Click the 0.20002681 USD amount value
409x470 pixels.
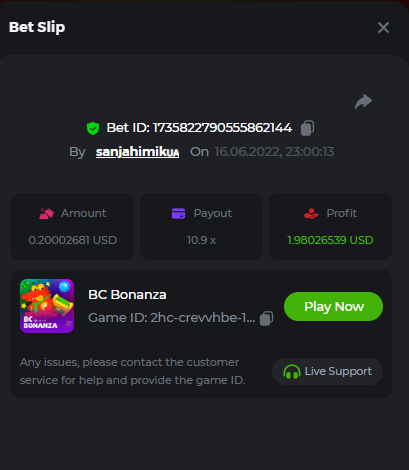pyautogui.click(x=73, y=240)
